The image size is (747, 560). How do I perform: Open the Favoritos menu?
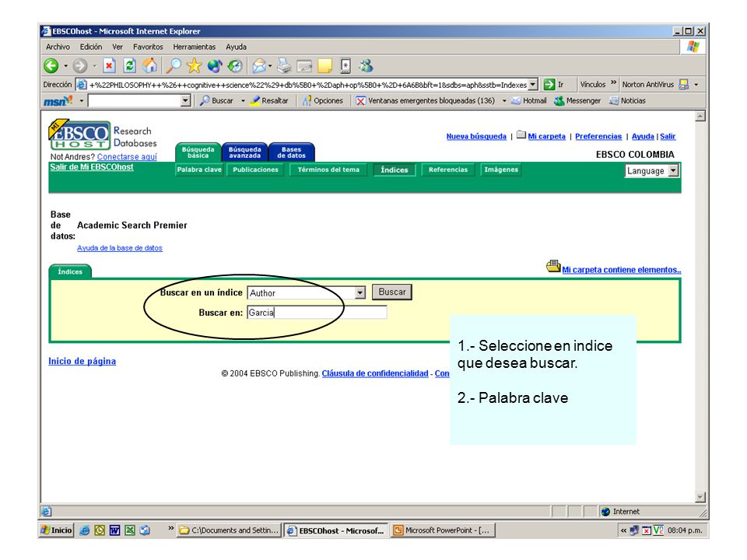[x=148, y=47]
